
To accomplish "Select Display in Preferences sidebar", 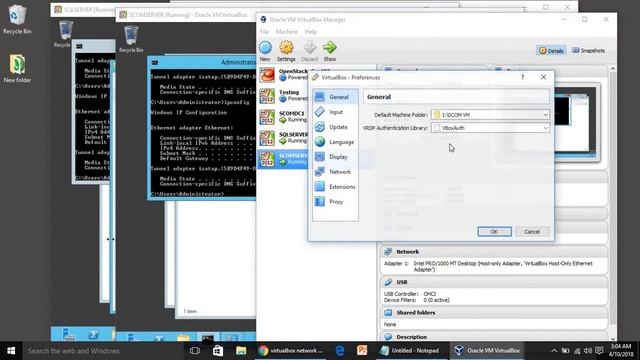I will pyautogui.click(x=336, y=157).
